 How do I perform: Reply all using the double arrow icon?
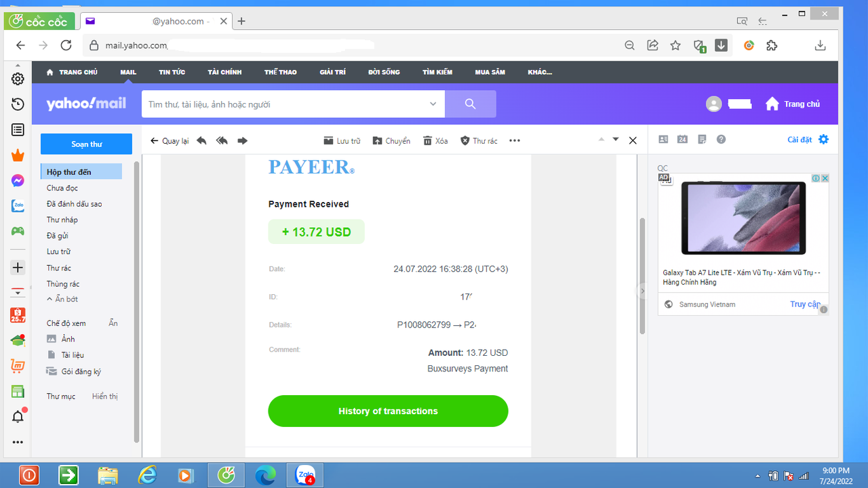tap(222, 140)
